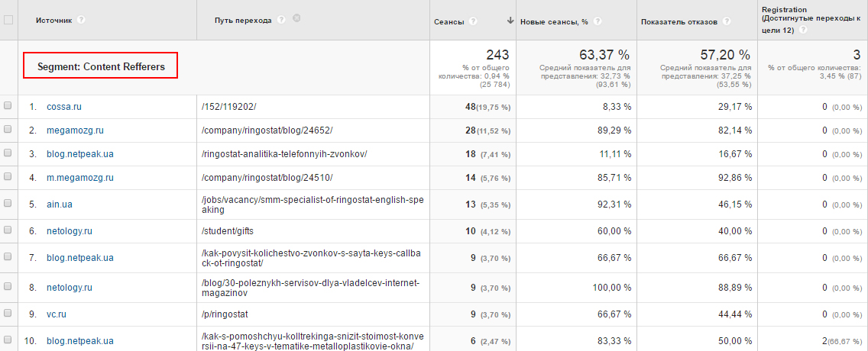Viewport: 868px width, 351px height.
Task: Sort by the Сеансы column header
Action: [x=449, y=21]
